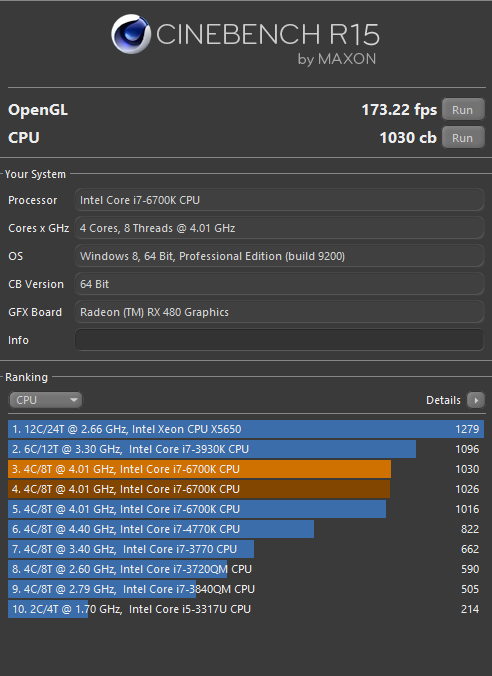Select ranking row 5 i7-6700K scoring 1016
The height and width of the screenshot is (676, 492).
coord(246,509)
